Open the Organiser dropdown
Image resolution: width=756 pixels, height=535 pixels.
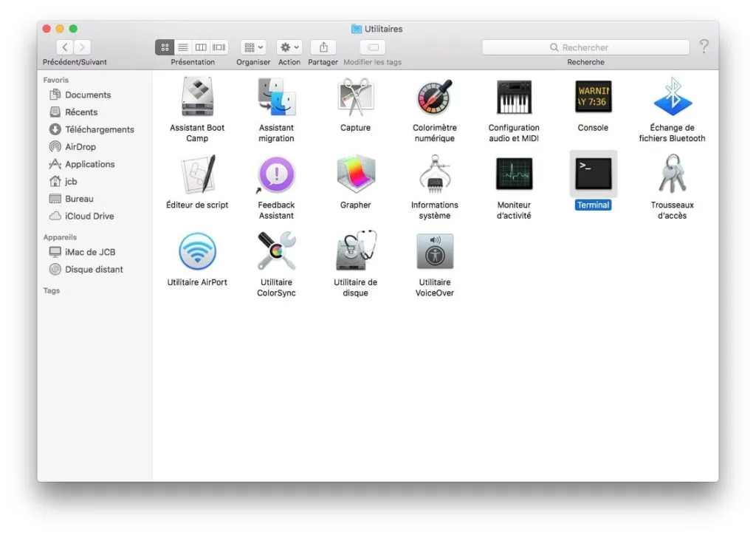(253, 47)
